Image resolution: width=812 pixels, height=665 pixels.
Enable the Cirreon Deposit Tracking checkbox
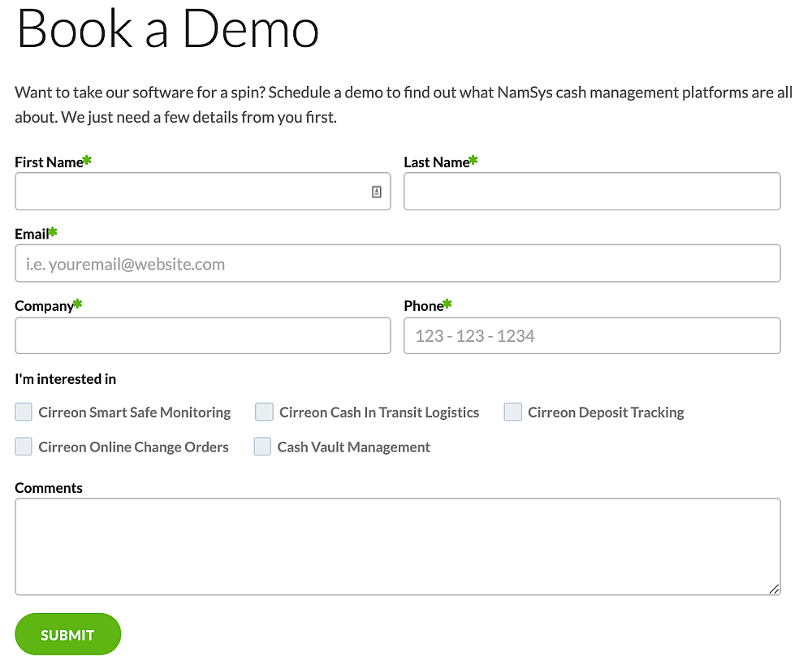[512, 412]
